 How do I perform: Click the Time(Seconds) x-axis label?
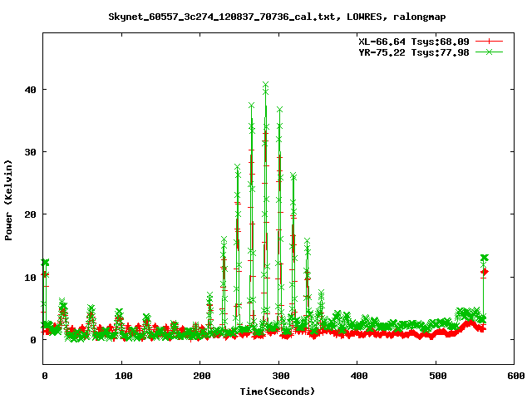(x=278, y=391)
